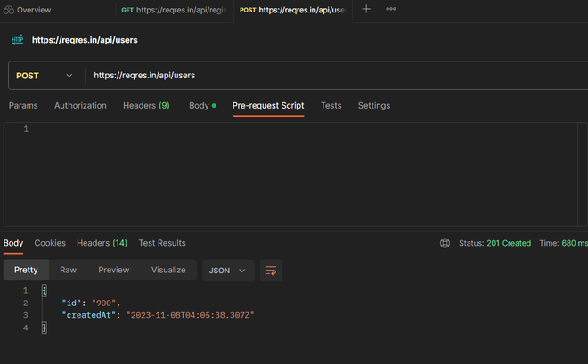
Task: Switch to the Visualize response view
Action: pos(168,271)
